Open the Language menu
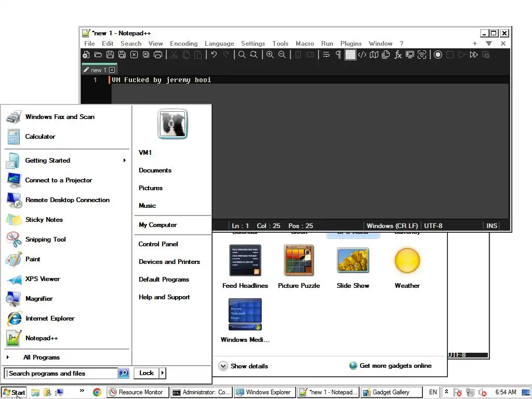 click(x=219, y=44)
